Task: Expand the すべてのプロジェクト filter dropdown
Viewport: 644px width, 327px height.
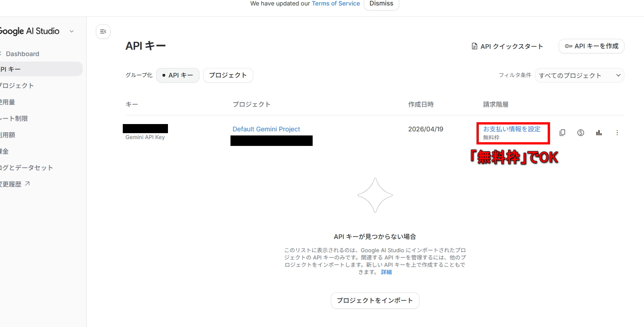Action: [579, 75]
